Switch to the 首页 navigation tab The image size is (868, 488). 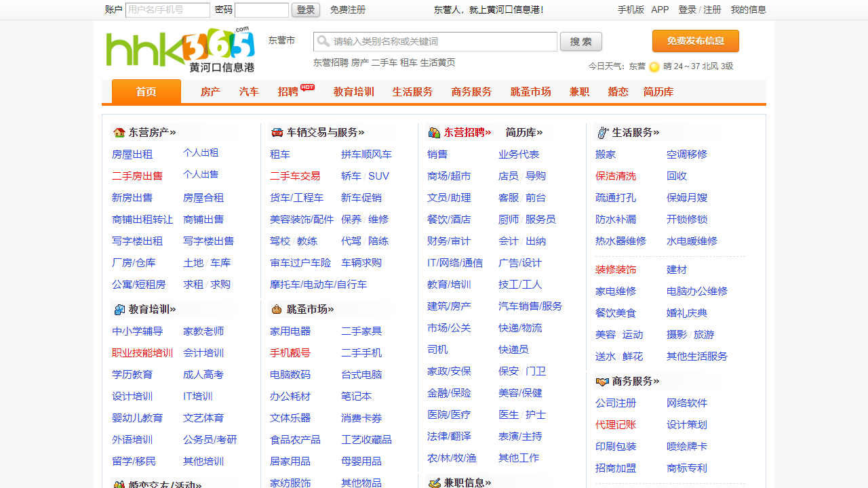(146, 91)
